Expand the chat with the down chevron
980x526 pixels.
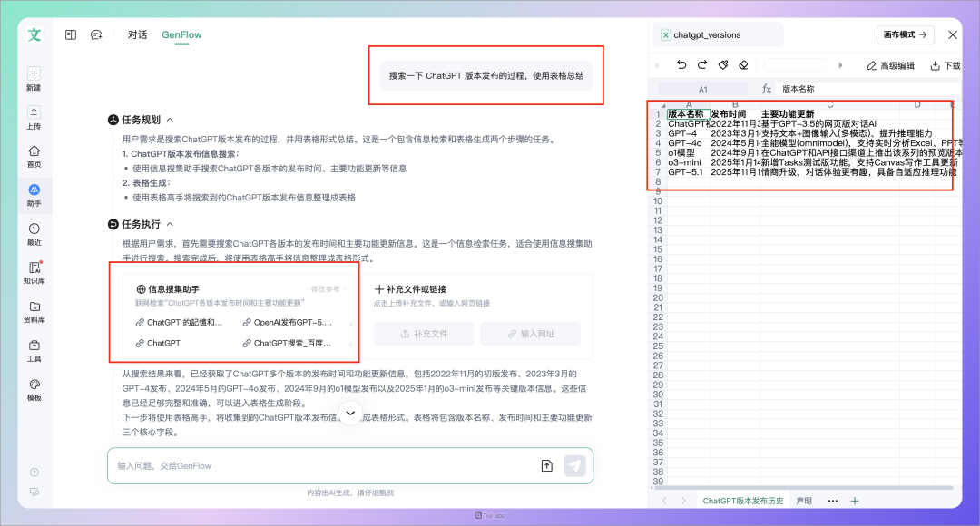(x=350, y=412)
